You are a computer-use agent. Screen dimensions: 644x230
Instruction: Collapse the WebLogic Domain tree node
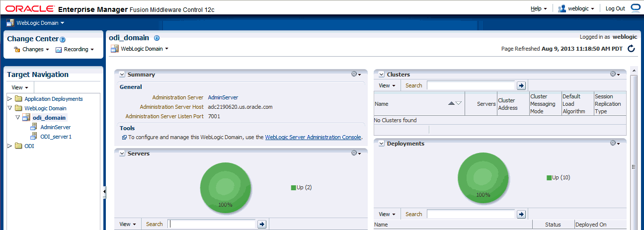pos(10,108)
